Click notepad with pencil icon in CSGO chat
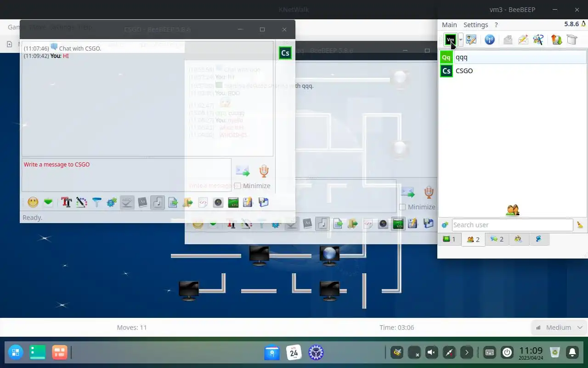The image size is (588, 368). tap(248, 202)
